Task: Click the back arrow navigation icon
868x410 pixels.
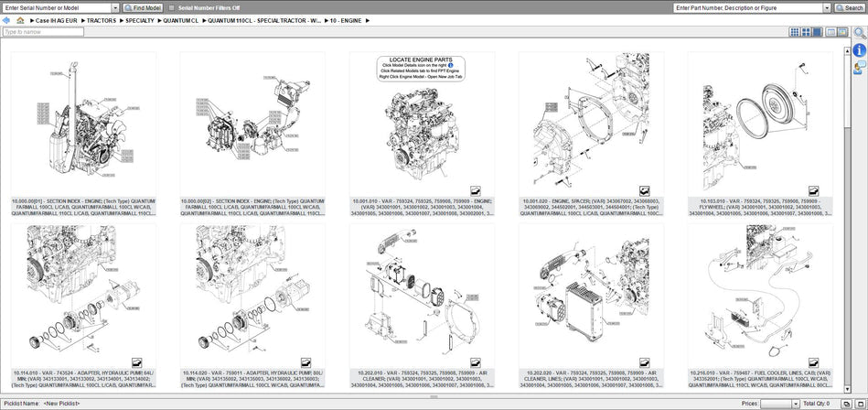Action: coord(7,19)
